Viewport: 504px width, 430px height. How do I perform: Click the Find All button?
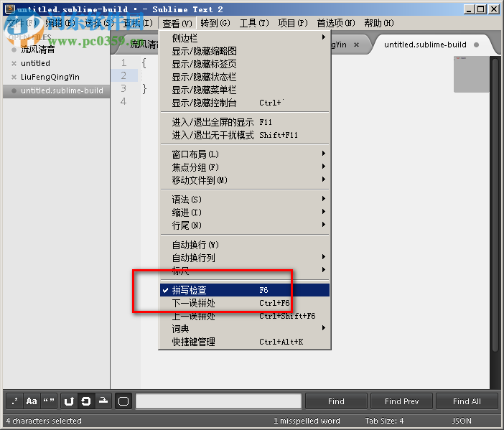467,401
